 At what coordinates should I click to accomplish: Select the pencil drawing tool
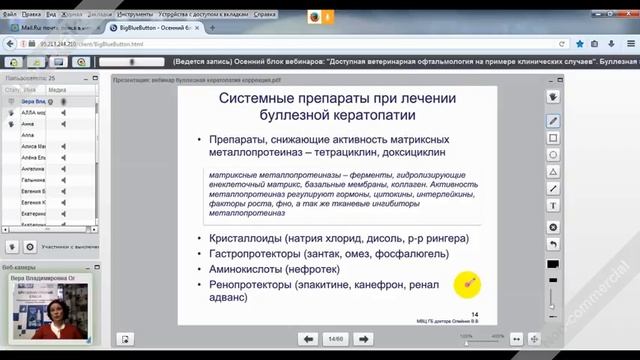[553, 121]
